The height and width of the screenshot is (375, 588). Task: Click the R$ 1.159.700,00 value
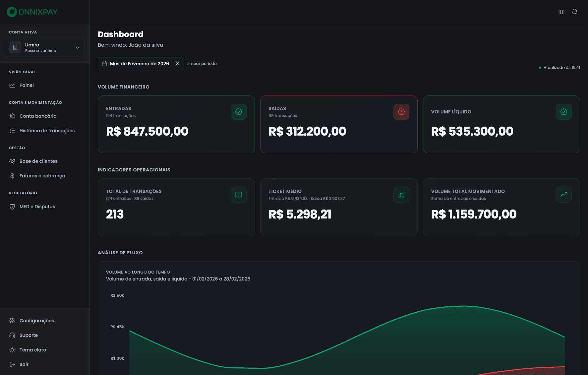[x=474, y=214]
